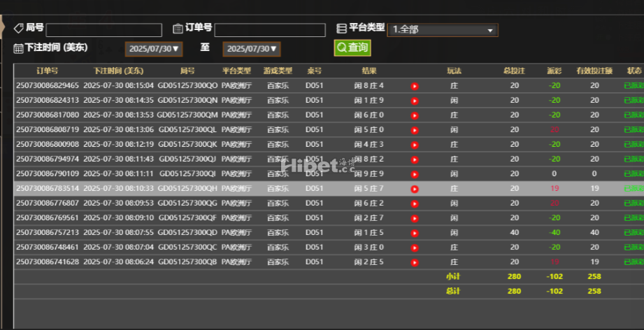Viewport: 644px width, 330px height.
Task: Open the platform type dropdown
Action: point(443,30)
